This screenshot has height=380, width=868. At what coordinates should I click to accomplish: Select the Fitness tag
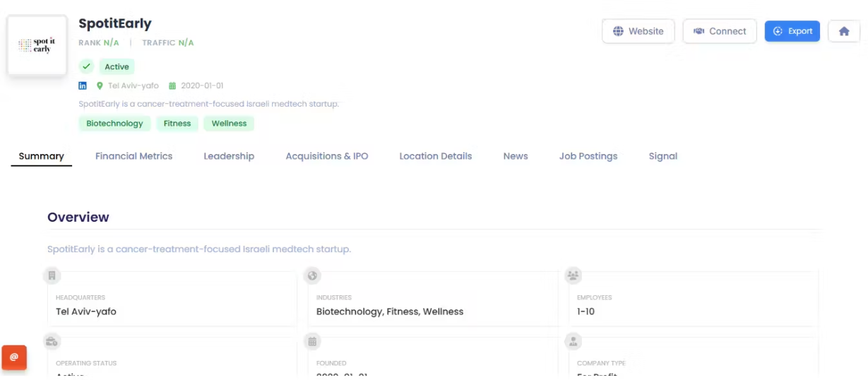(x=177, y=123)
